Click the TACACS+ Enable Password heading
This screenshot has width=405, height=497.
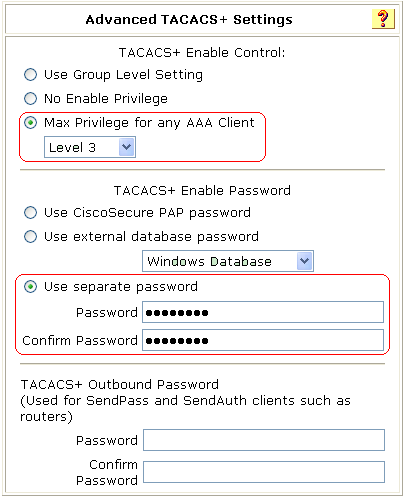(x=202, y=191)
